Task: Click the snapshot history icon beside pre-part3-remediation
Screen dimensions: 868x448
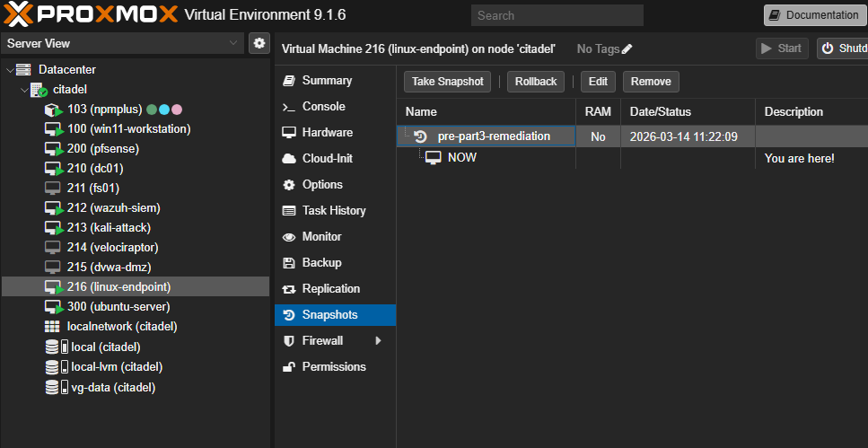Action: click(x=420, y=136)
